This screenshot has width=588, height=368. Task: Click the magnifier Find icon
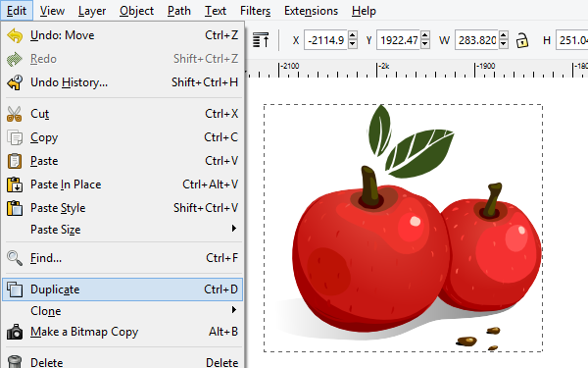[x=15, y=258]
